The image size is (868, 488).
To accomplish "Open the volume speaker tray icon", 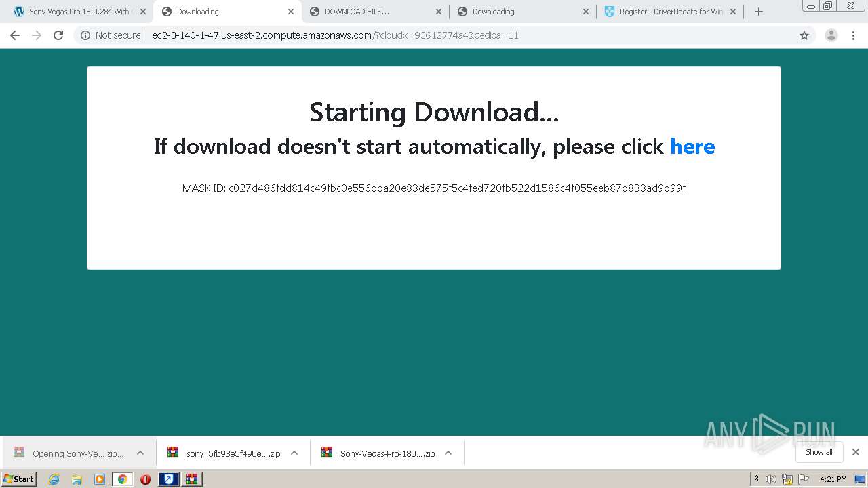I will coord(771,479).
